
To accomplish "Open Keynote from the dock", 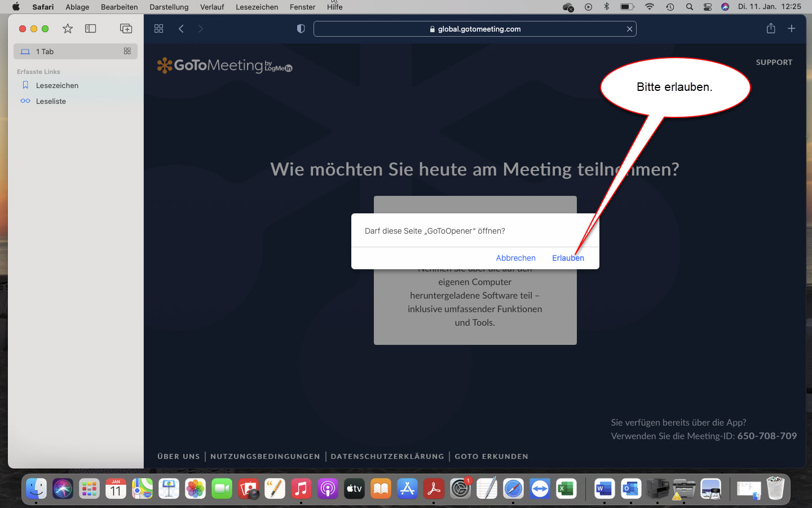I will click(x=169, y=488).
